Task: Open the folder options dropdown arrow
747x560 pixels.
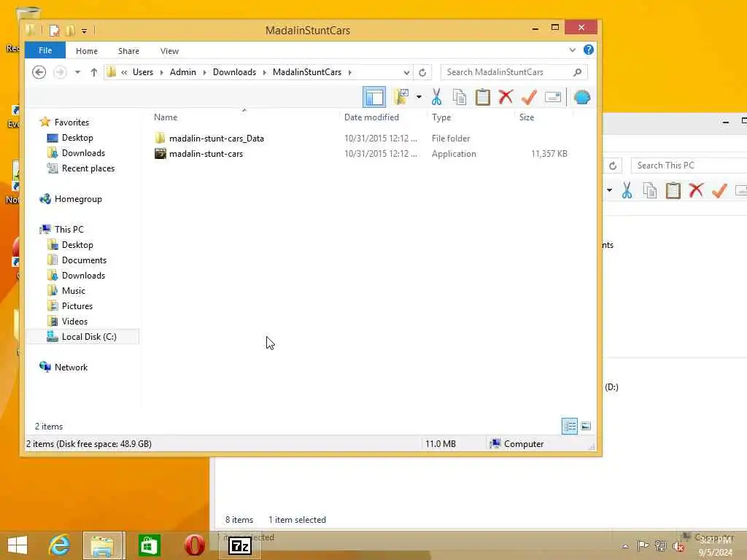Action: [419, 97]
